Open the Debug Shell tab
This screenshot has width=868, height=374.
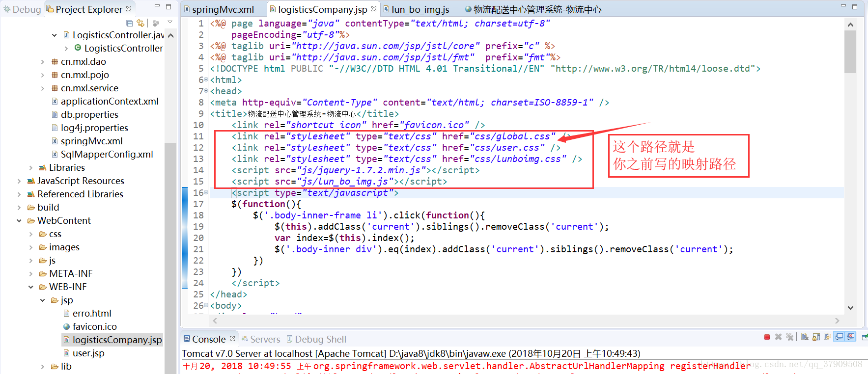coord(317,339)
